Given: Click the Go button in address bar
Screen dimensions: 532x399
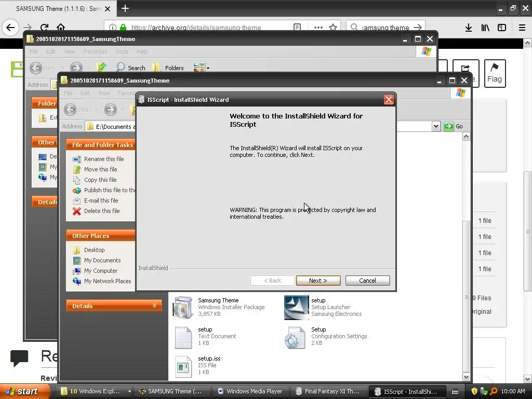Looking at the screenshot, I should click(x=454, y=126).
